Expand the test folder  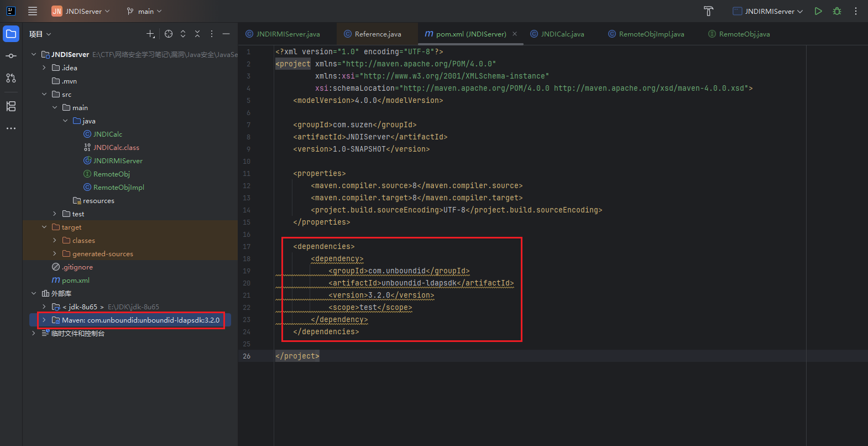click(55, 214)
